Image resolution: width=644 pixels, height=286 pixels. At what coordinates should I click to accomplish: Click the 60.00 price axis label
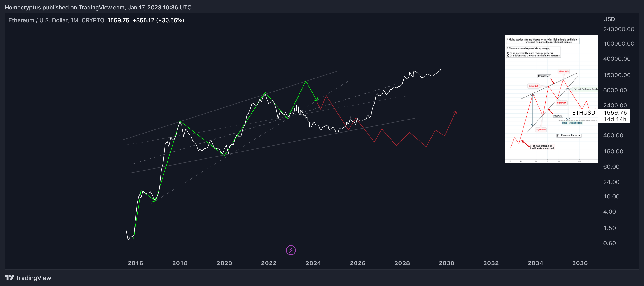click(x=611, y=167)
